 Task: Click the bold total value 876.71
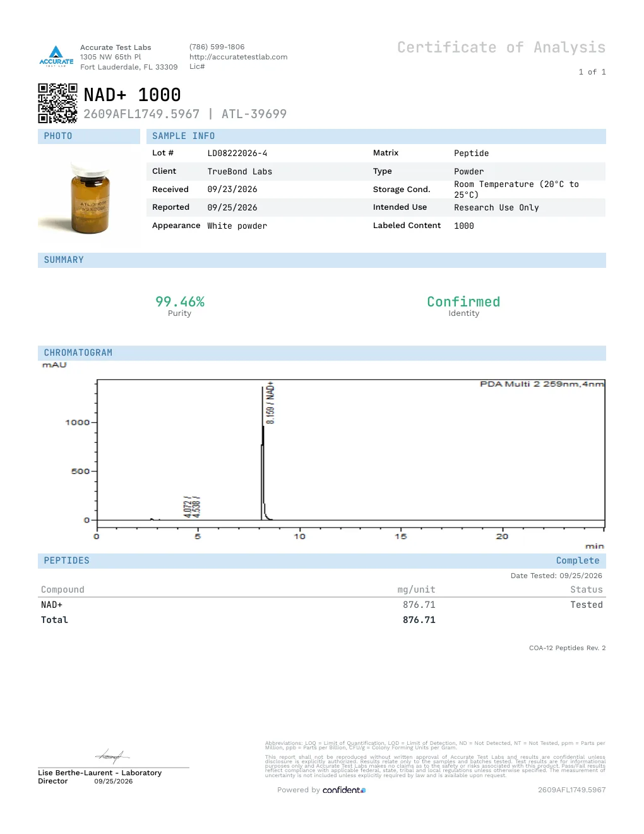tap(419, 620)
